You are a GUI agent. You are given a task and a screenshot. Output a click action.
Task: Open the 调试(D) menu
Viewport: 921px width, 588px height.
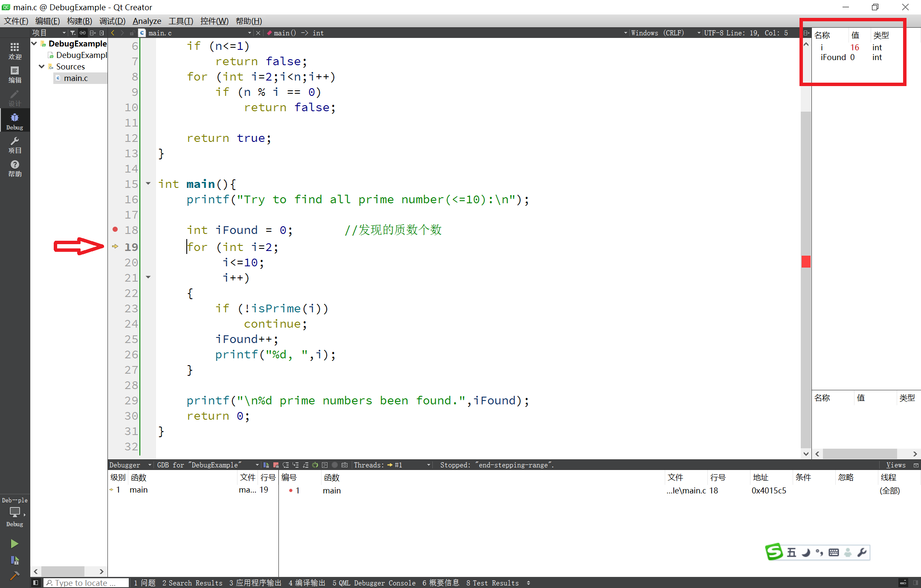pos(112,21)
